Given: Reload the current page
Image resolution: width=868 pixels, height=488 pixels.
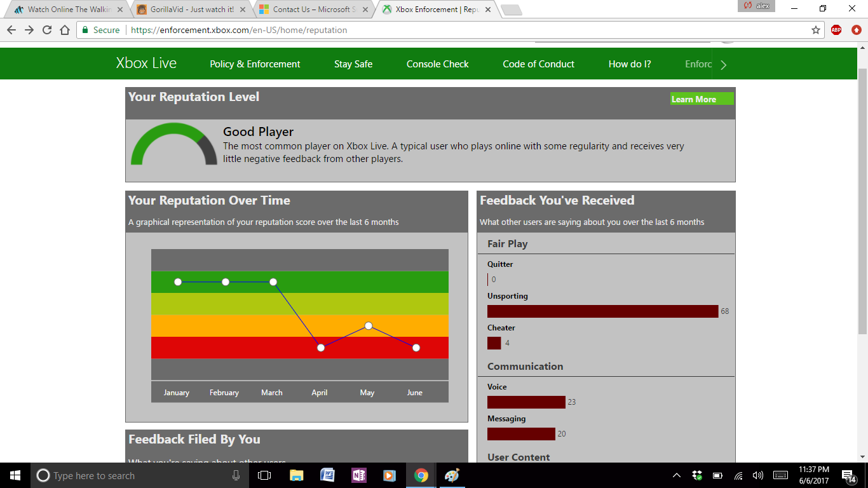Looking at the screenshot, I should click(x=47, y=30).
